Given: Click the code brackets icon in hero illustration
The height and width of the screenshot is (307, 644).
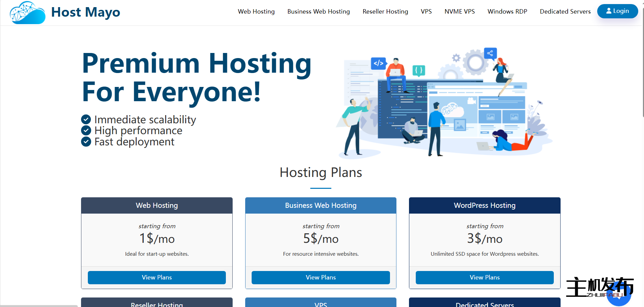Looking at the screenshot, I should click(378, 63).
